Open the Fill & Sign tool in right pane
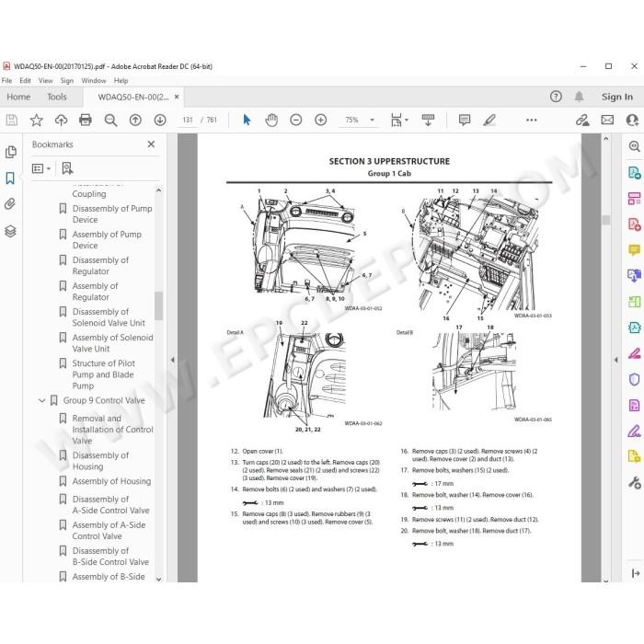 (x=635, y=431)
